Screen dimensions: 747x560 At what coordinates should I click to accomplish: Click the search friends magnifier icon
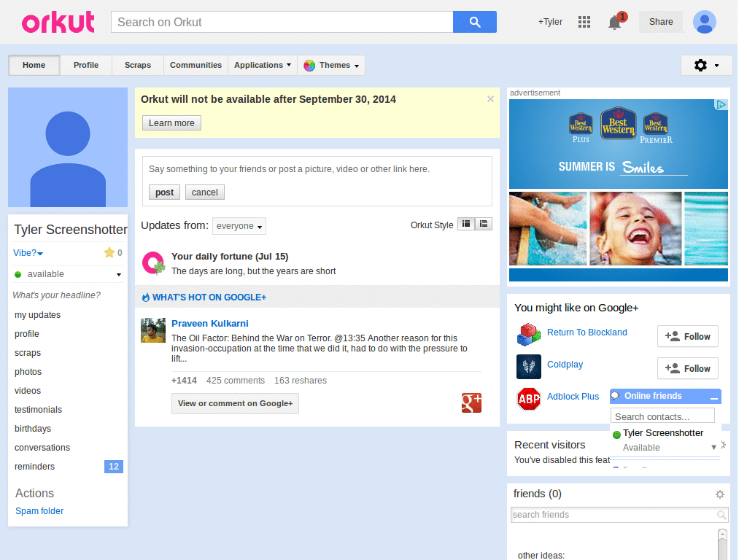(721, 515)
